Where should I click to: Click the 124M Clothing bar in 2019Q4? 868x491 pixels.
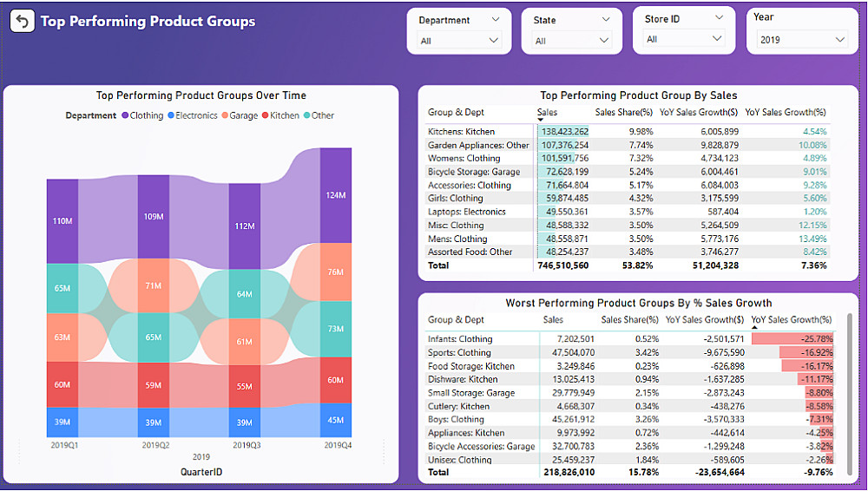[335, 195]
